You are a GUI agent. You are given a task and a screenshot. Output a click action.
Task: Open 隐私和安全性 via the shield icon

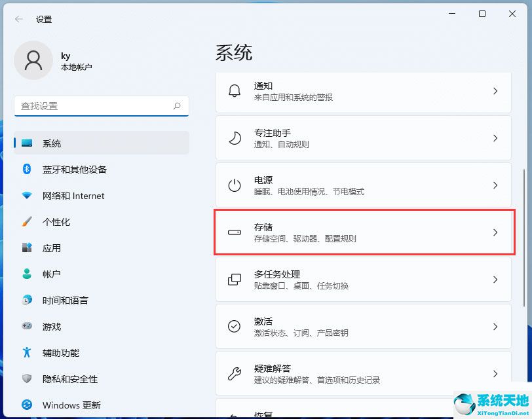click(x=27, y=379)
